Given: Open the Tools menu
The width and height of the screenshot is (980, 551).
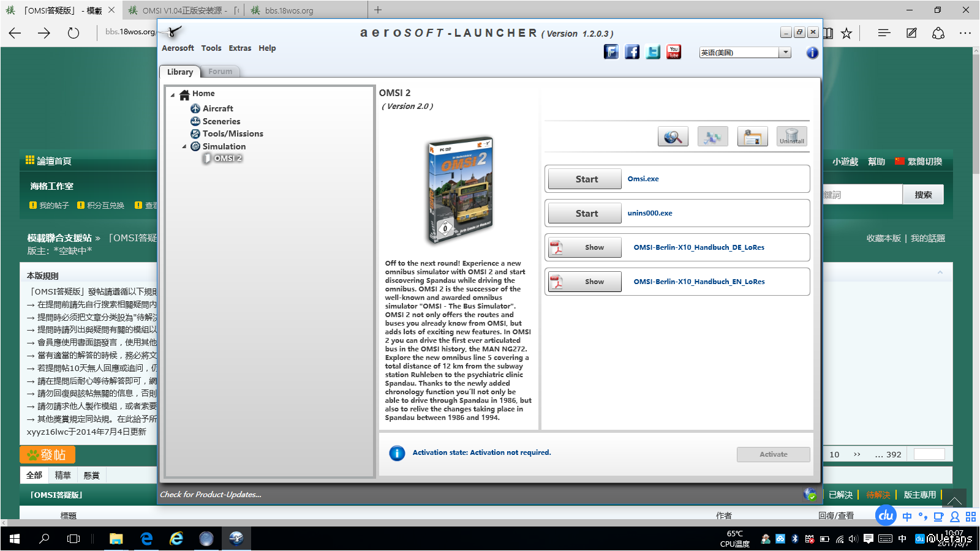Looking at the screenshot, I should click(211, 48).
